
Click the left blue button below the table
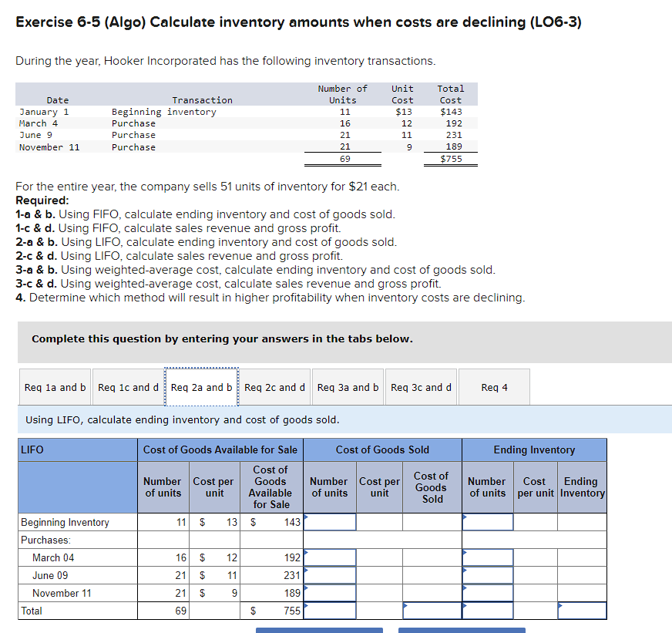pos(319,630)
